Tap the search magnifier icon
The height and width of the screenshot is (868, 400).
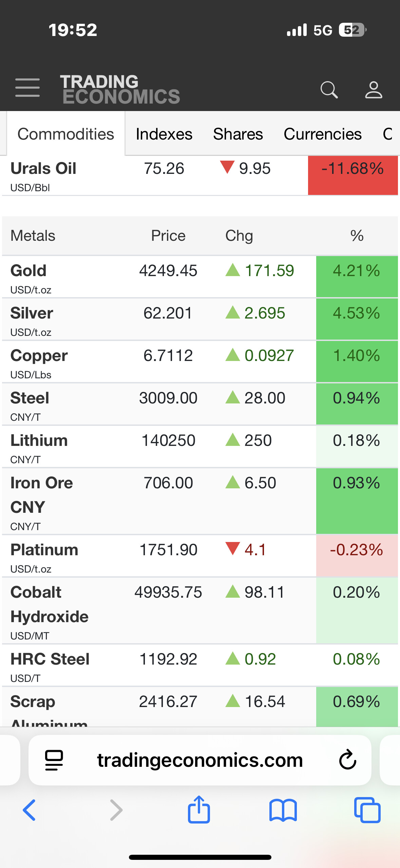click(x=329, y=90)
